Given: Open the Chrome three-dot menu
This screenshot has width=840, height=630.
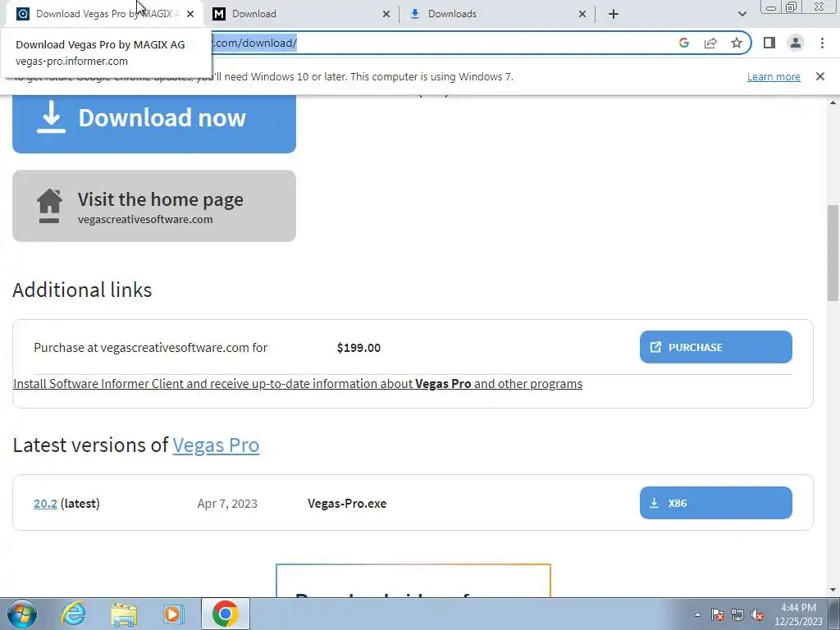Looking at the screenshot, I should click(822, 43).
